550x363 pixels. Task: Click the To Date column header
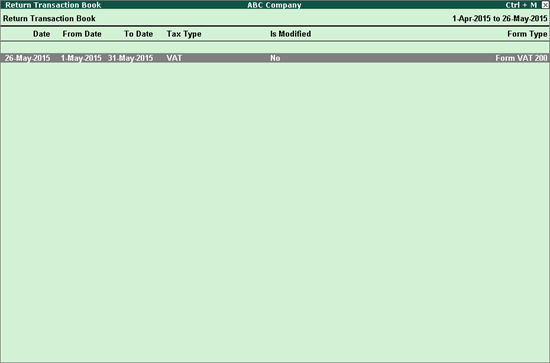point(138,34)
